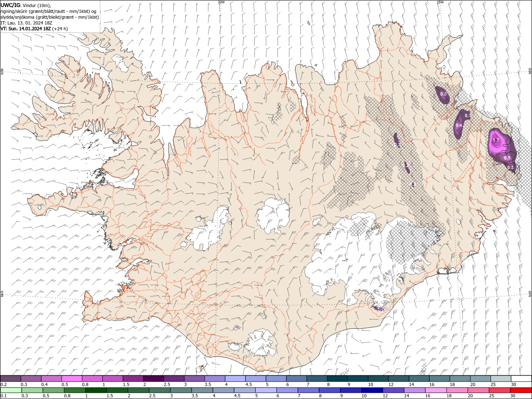Pick the slate blue 6–7 swatch in the top legend row
Viewport: 532px width, 399px height.
297,379
